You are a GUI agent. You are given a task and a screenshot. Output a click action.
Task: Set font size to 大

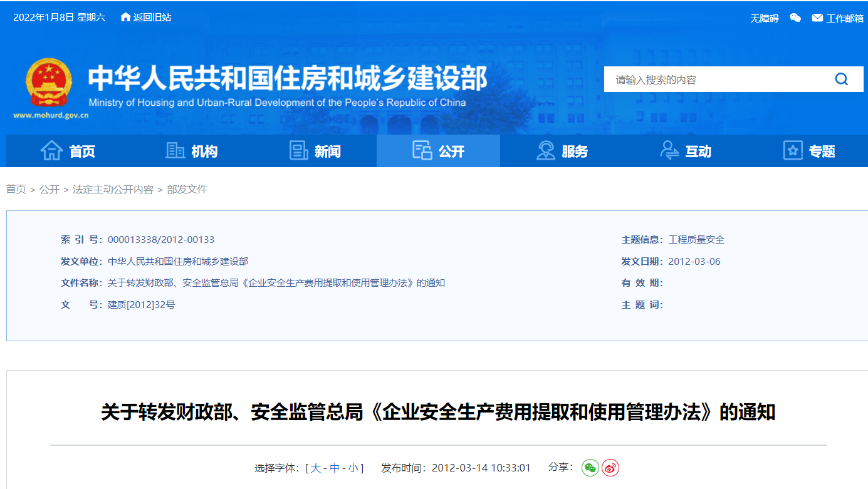click(316, 468)
